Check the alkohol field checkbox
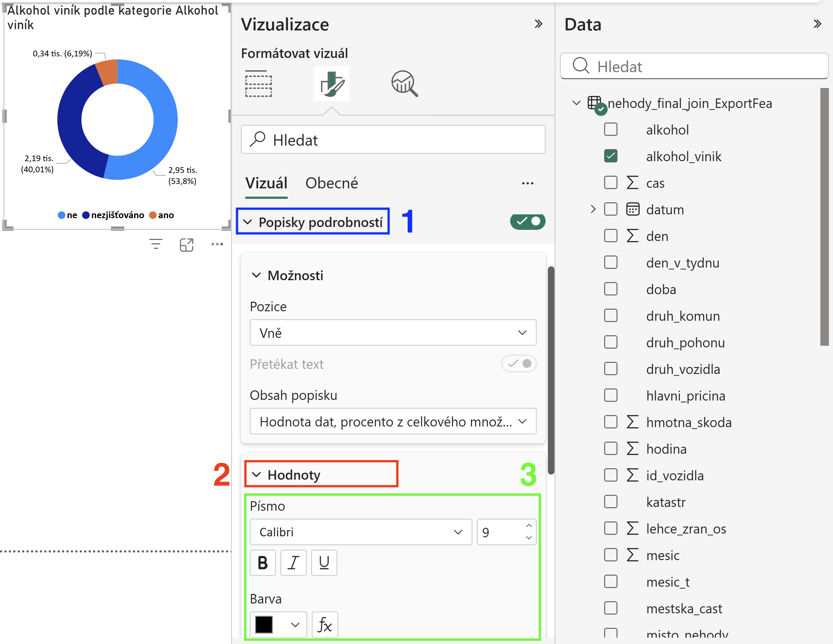 click(611, 129)
